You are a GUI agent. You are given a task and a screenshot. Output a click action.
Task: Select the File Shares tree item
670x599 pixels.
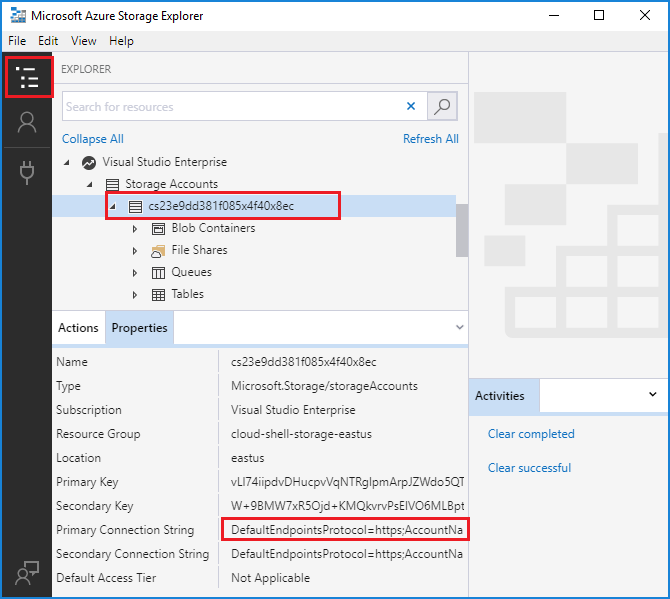coord(200,250)
